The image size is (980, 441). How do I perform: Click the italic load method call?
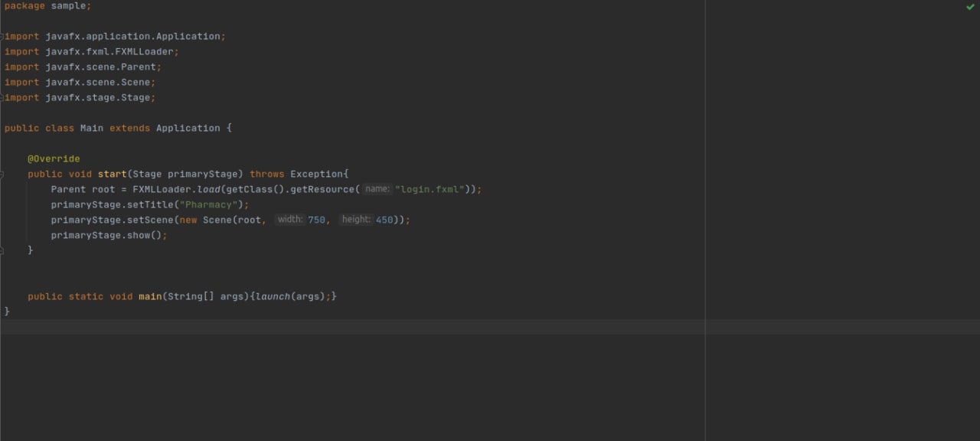[x=208, y=189]
